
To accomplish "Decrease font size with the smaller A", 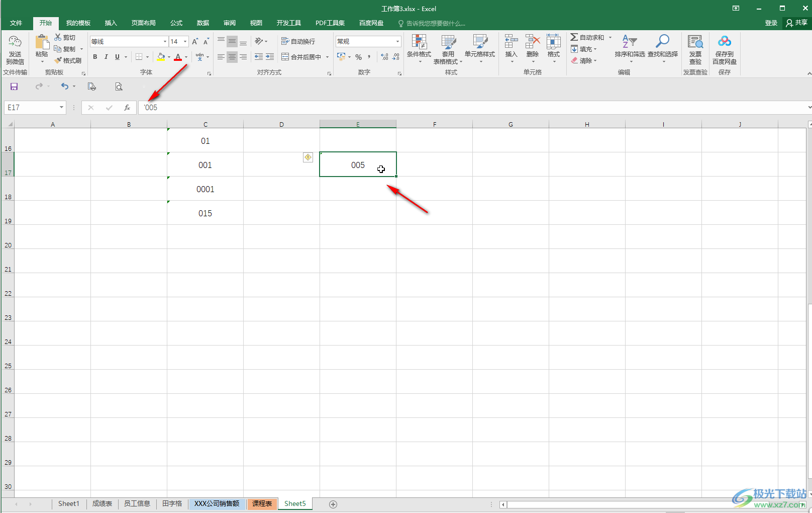I will 206,42.
